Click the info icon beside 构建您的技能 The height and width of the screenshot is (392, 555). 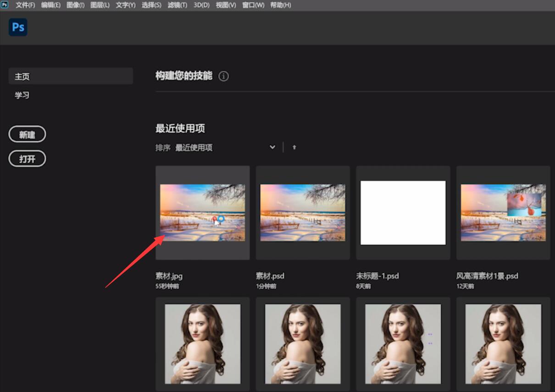(x=223, y=76)
